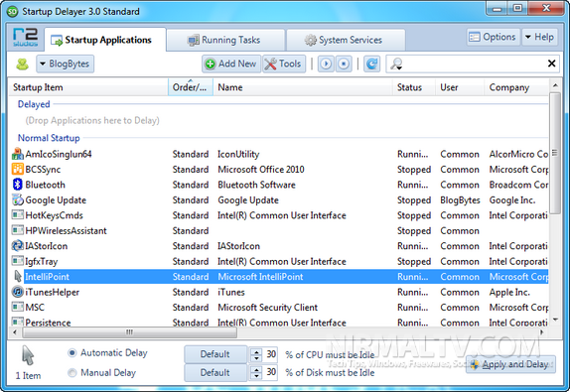570x392 pixels.
Task: Click the Bluetooth row icon
Action: [18, 185]
